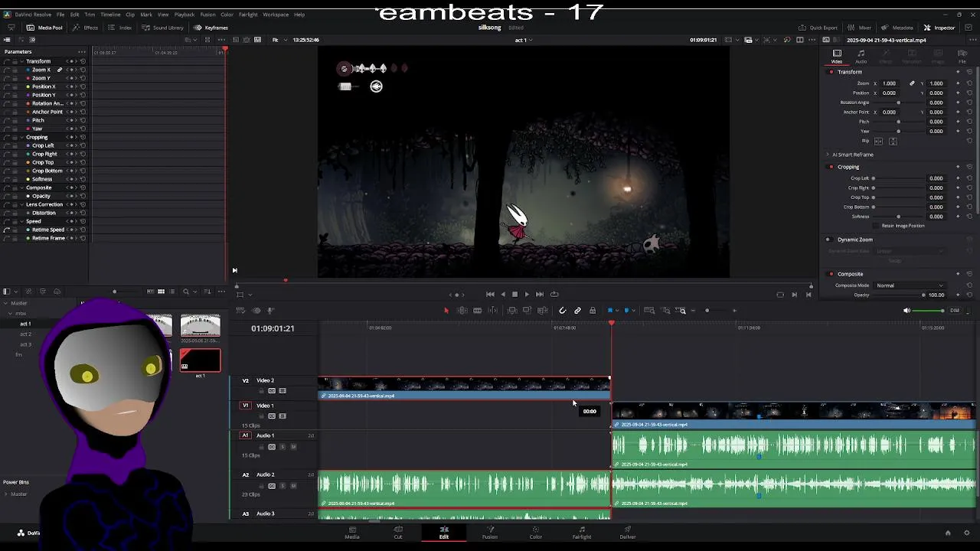Viewport: 980px width, 551px height.
Task: Collapse the Cropping group in Parameters
Action: click(22, 137)
